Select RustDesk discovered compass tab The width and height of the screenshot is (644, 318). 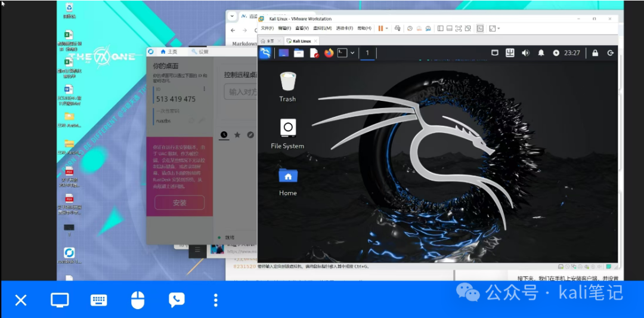(250, 135)
